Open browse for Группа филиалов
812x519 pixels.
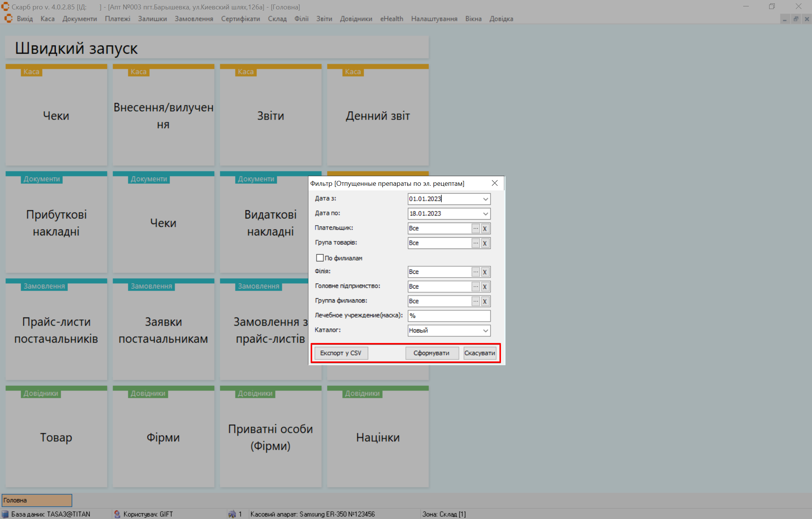point(475,301)
